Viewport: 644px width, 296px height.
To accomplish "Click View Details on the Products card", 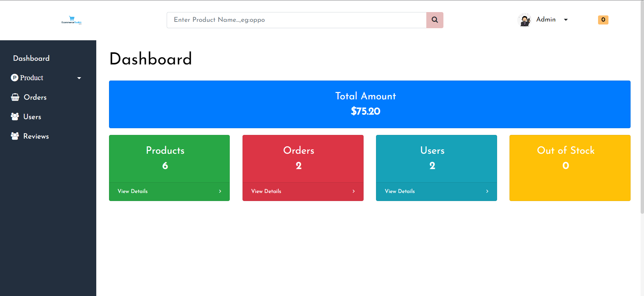I will (132, 191).
